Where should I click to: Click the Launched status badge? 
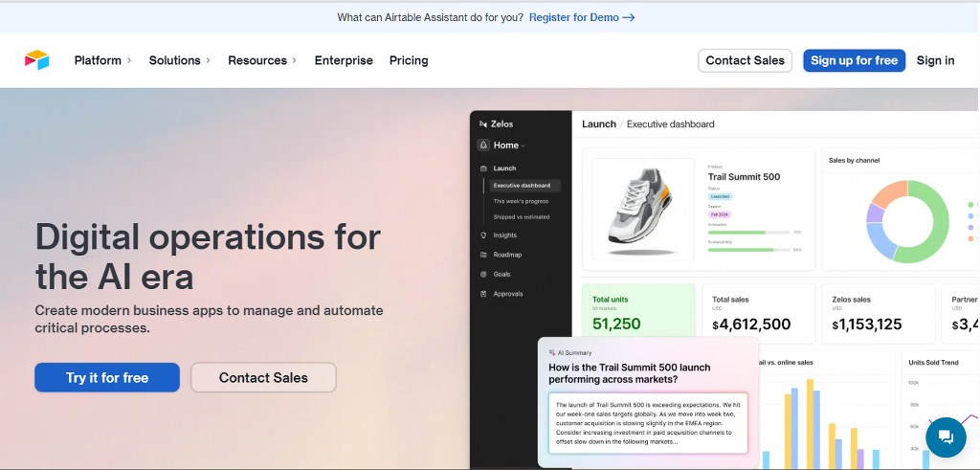(720, 196)
